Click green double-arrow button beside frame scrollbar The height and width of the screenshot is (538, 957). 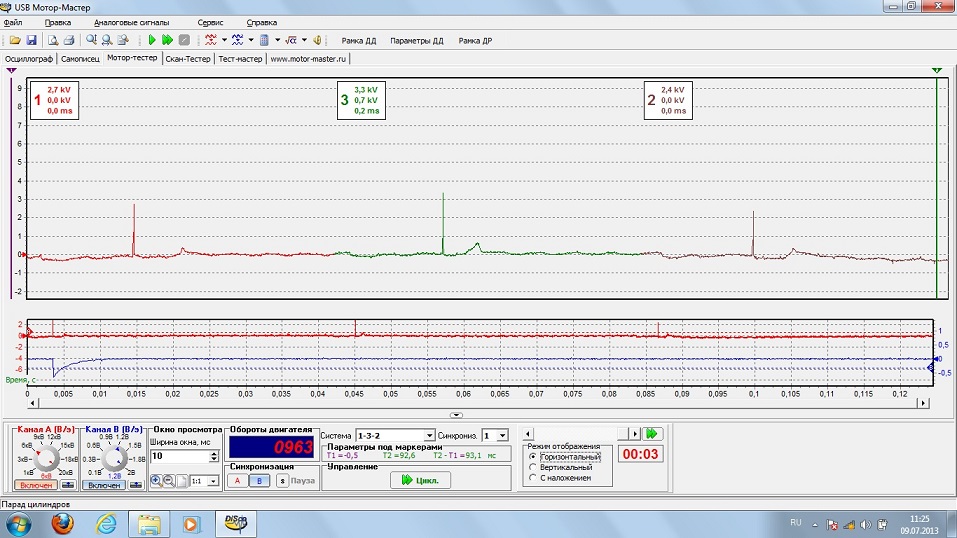[x=652, y=434]
